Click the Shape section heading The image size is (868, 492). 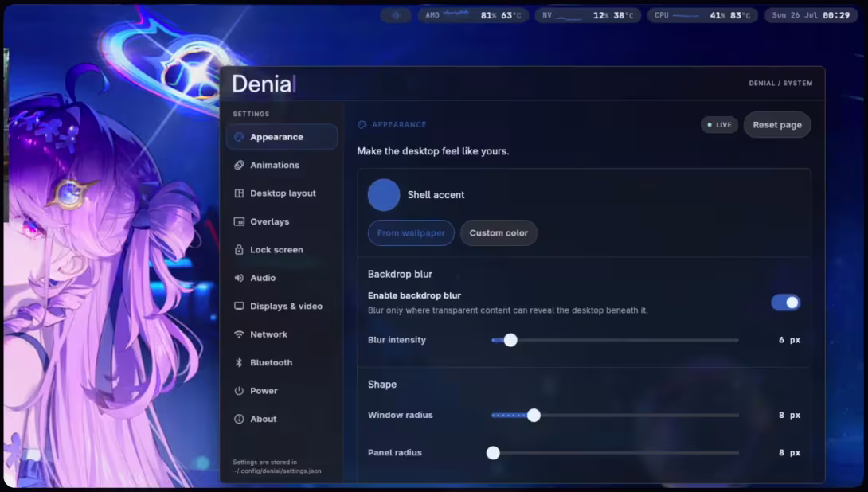(x=382, y=384)
